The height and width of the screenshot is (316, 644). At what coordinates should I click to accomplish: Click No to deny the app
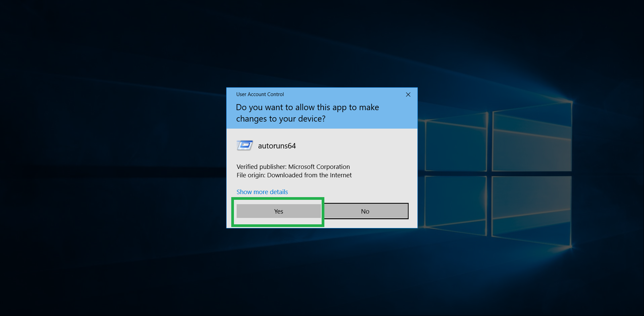coord(365,211)
